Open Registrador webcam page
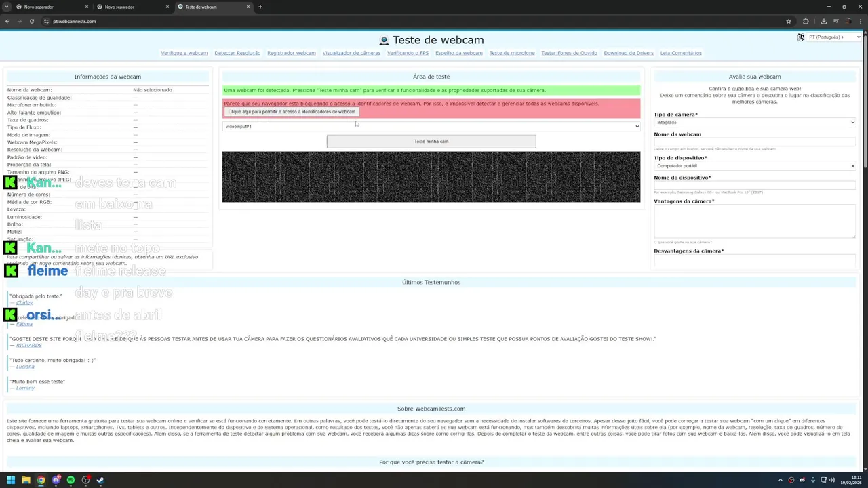868x488 pixels. [292, 53]
